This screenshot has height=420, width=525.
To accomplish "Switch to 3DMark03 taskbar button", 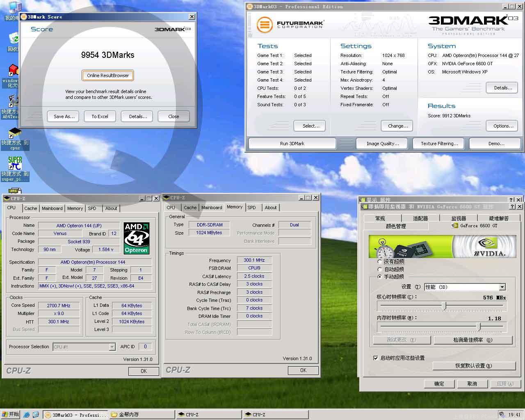I will pyautogui.click(x=75, y=415).
